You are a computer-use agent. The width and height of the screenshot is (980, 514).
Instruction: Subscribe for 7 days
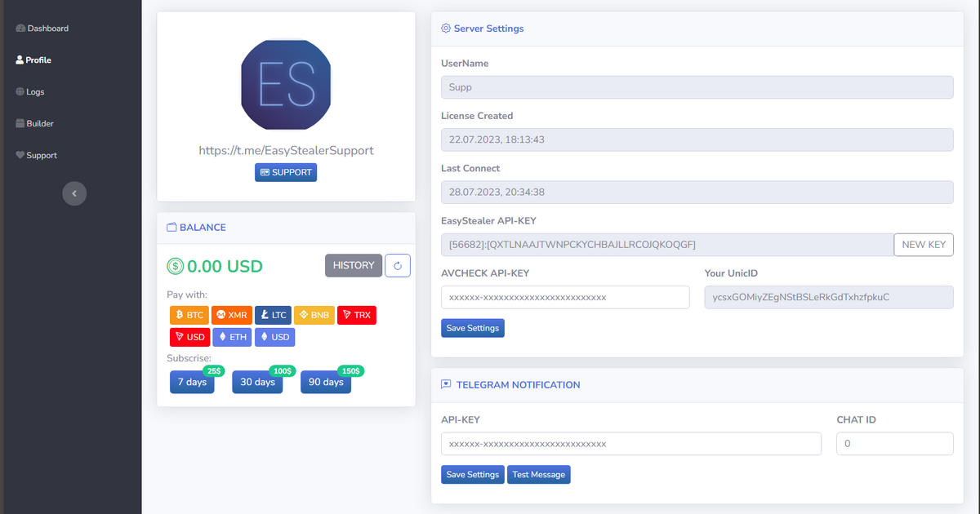(x=192, y=383)
